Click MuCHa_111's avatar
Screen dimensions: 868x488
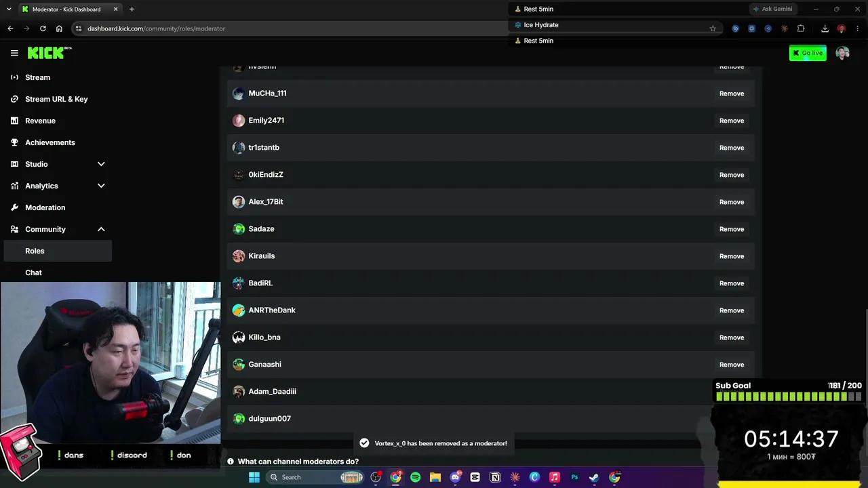[239, 94]
